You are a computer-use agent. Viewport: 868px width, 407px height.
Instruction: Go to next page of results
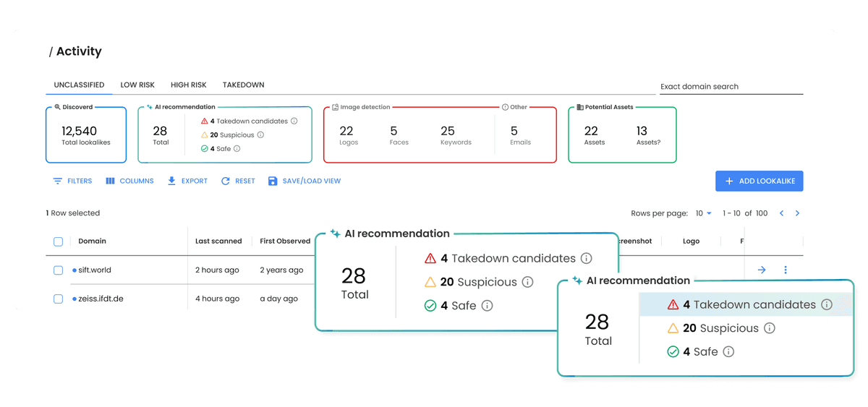click(x=797, y=213)
